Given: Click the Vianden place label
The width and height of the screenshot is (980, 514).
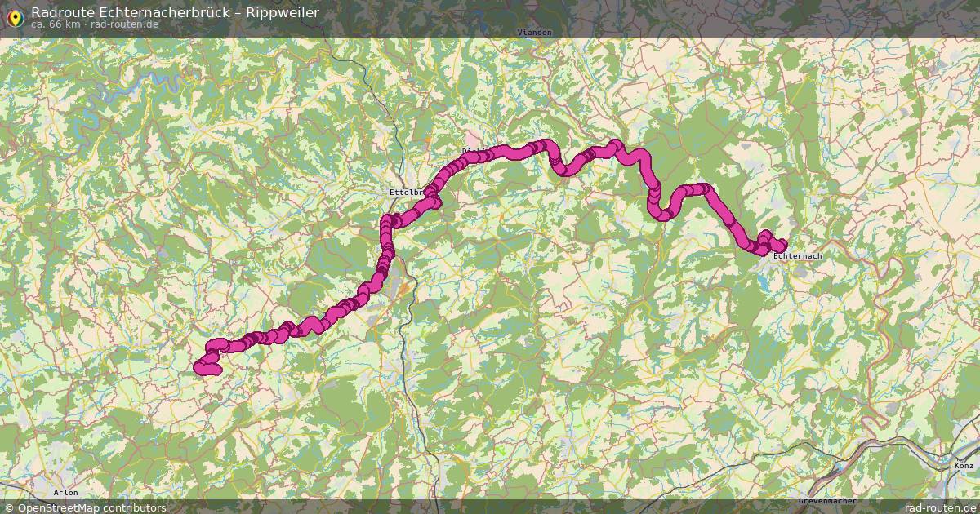Looking at the screenshot, I should click(535, 33).
